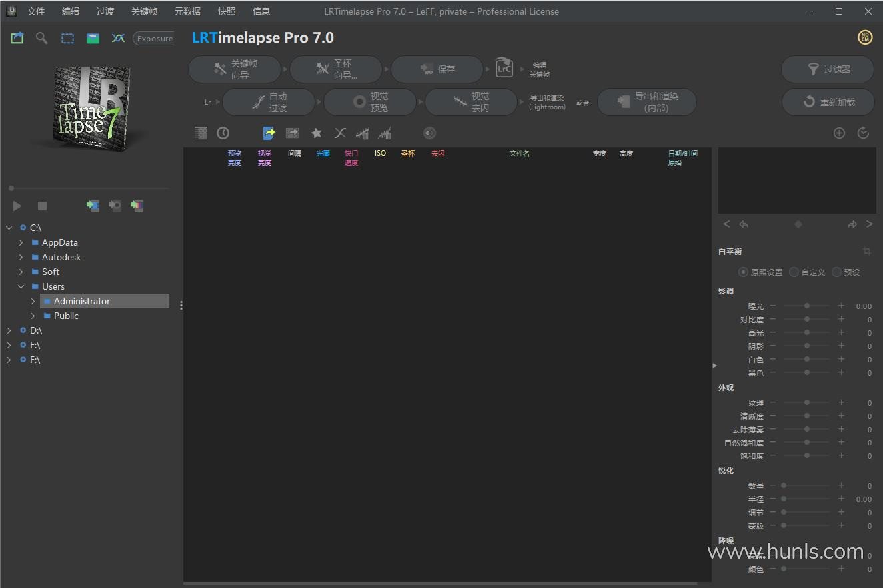Click the 视觉预览 button

(370, 102)
